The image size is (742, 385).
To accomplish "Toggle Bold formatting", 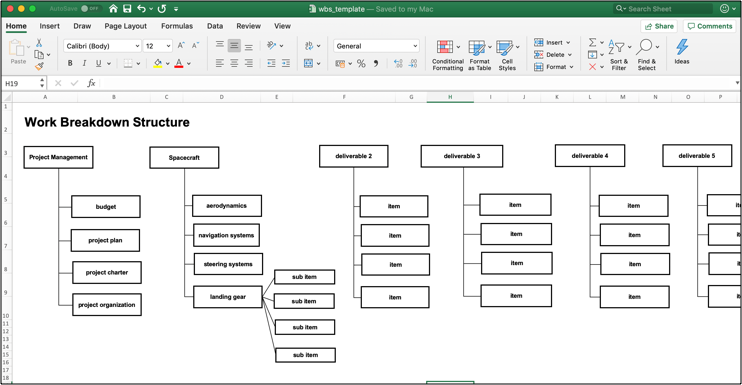I will pos(70,63).
